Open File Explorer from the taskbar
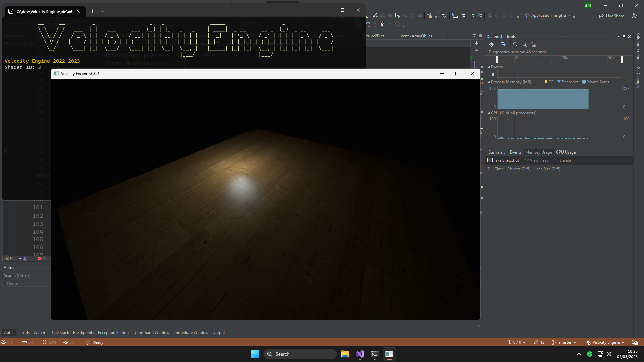This screenshot has width=644, height=362. point(345,354)
